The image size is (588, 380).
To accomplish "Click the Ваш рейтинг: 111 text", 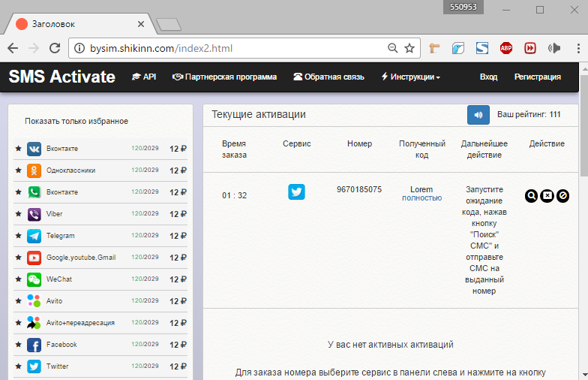I will [x=529, y=114].
